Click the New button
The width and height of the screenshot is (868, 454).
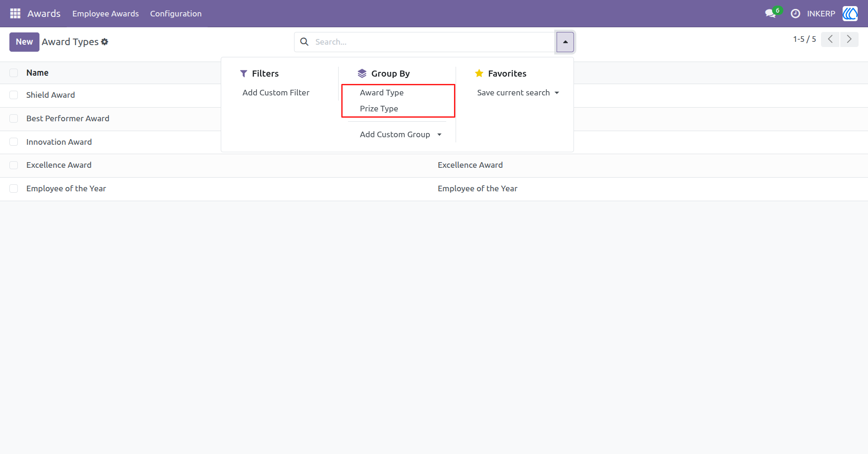click(x=24, y=42)
